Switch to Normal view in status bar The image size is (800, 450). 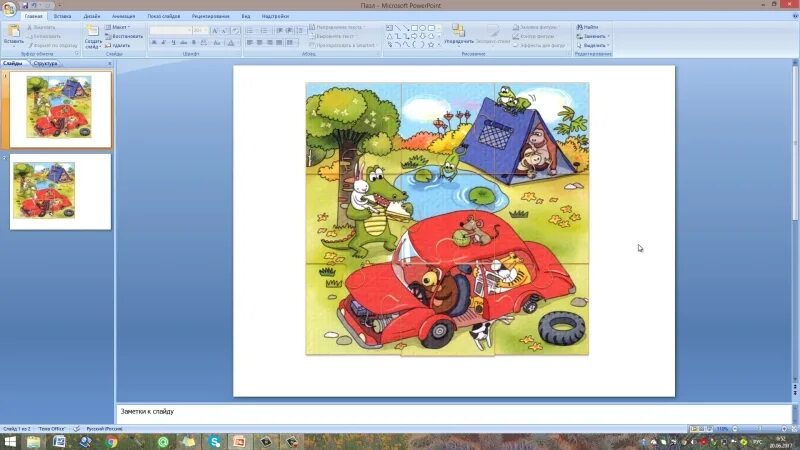693,429
